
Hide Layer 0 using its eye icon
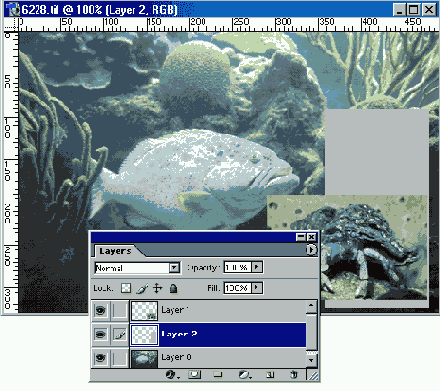100,358
